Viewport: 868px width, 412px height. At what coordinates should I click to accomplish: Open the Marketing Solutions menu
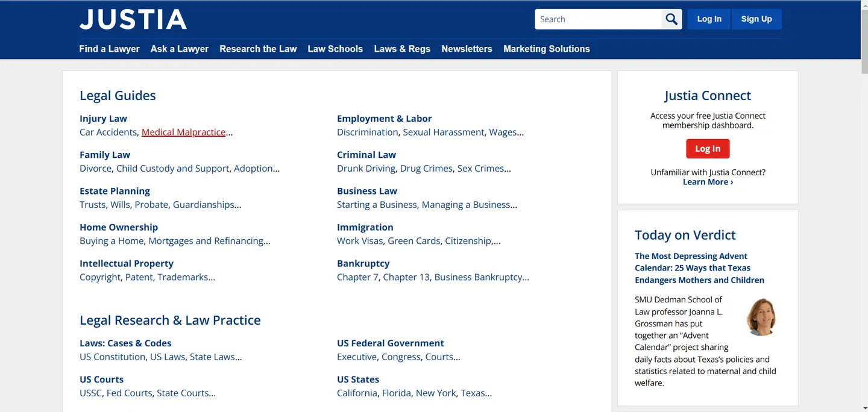[547, 49]
